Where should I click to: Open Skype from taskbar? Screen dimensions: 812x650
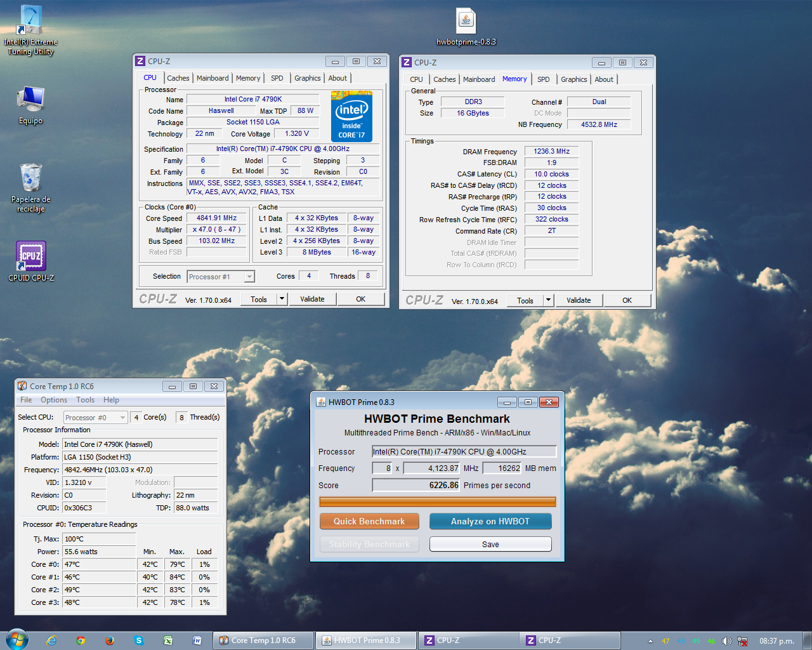(139, 640)
